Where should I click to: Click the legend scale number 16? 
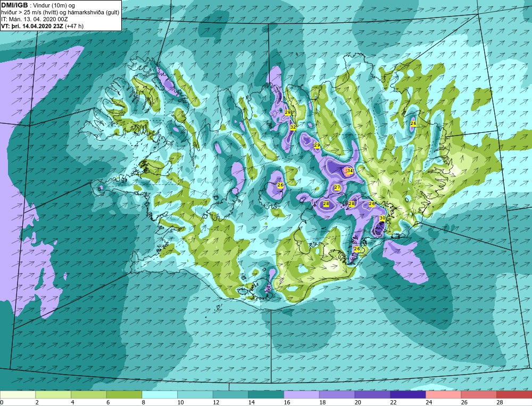(x=287, y=403)
